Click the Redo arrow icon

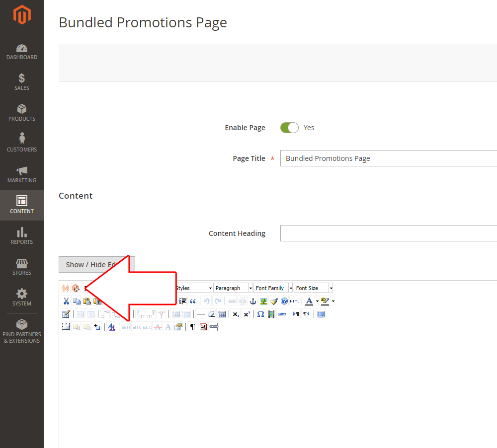218,301
